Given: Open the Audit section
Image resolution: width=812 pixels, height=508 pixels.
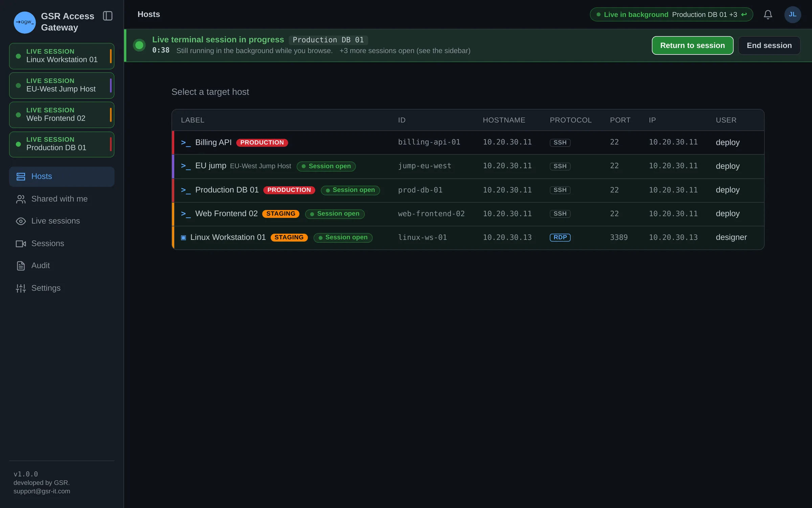Looking at the screenshot, I should pos(62,266).
